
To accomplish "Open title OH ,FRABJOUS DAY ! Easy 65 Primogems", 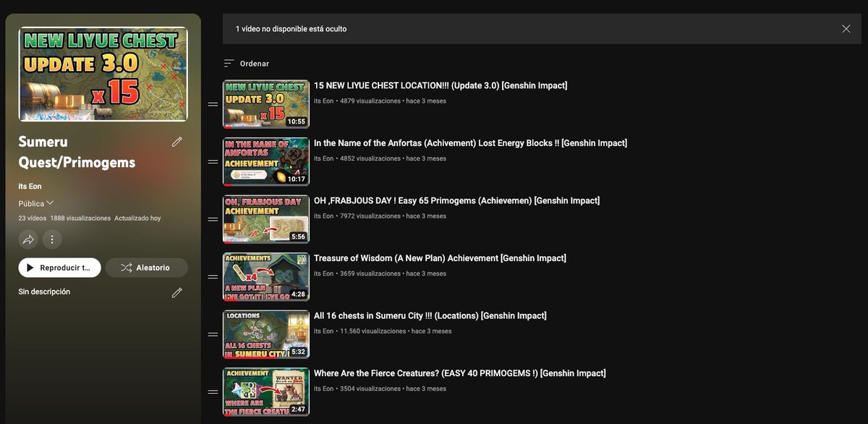I will 456,200.
